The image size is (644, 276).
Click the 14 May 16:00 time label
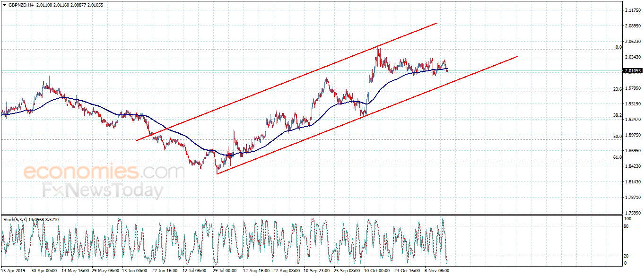point(75,271)
